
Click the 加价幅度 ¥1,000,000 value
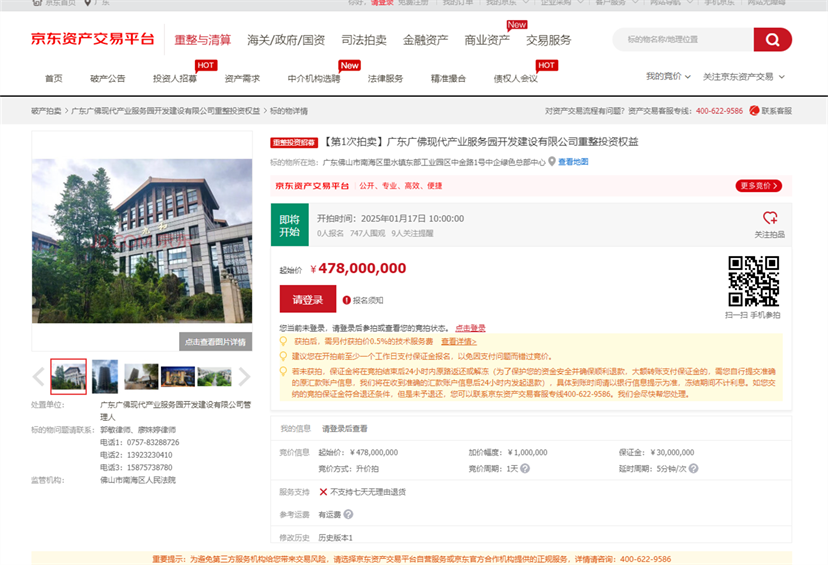point(528,453)
